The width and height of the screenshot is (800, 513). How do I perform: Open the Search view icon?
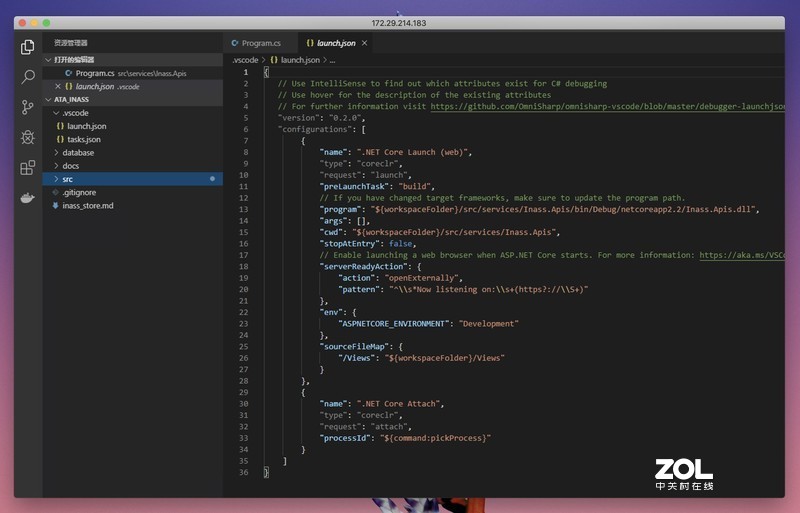pos(28,76)
